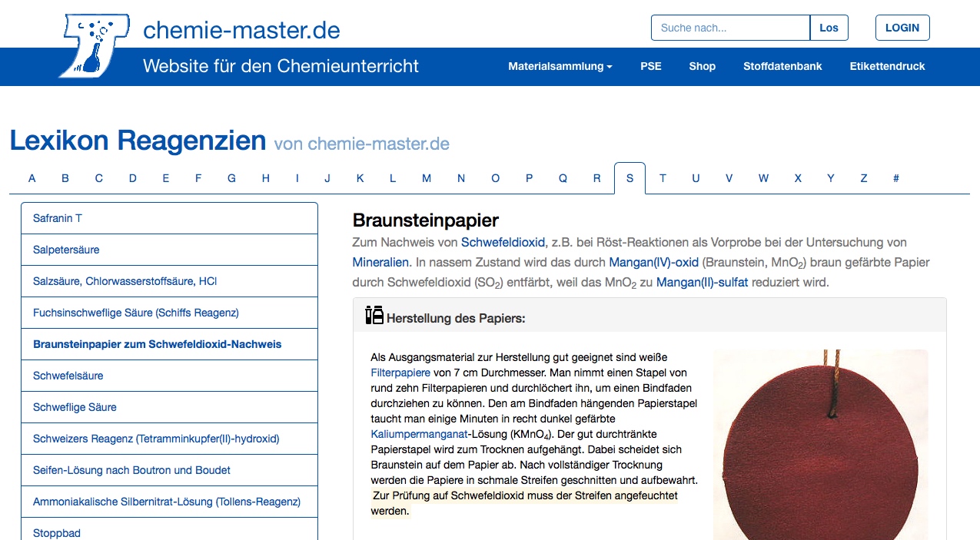
Task: Select the letter Y tab
Action: tap(831, 178)
